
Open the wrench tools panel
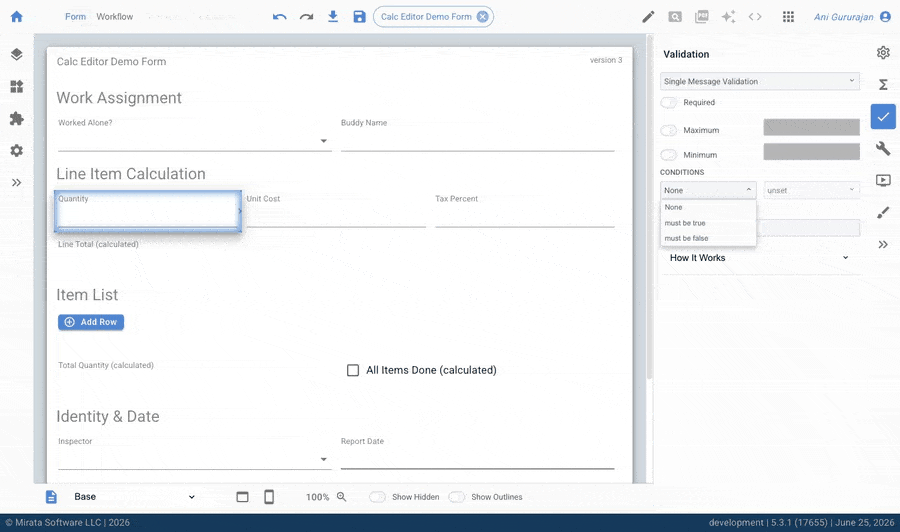click(883, 149)
